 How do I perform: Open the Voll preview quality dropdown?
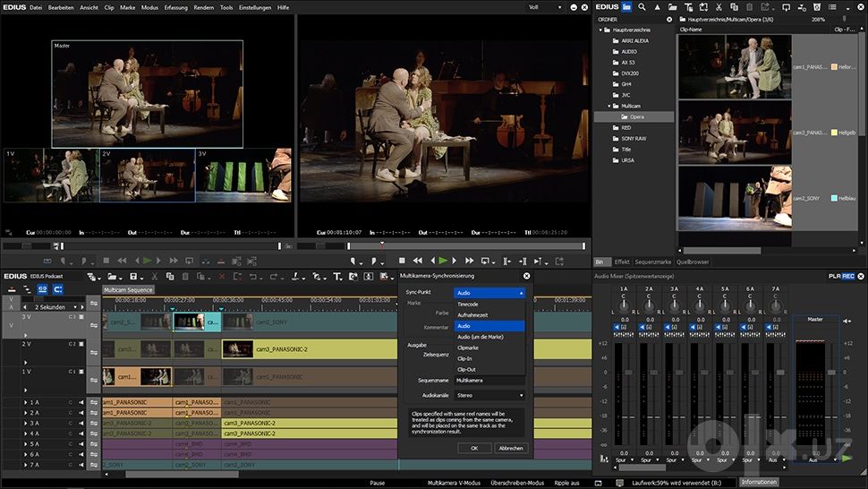(545, 7)
